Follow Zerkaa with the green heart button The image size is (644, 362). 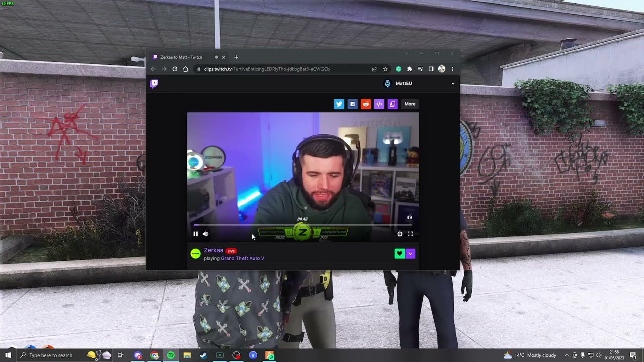[x=399, y=254]
